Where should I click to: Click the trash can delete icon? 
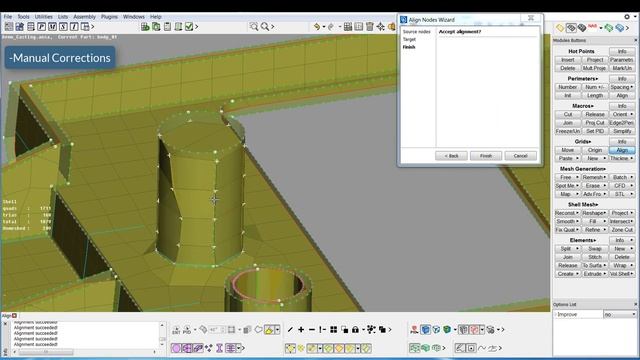[x=370, y=27]
